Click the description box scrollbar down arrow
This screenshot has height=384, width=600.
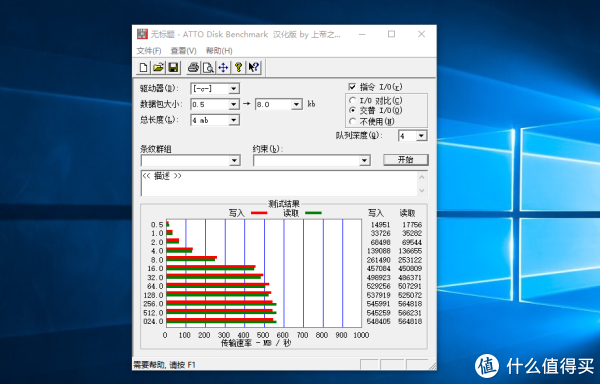422,190
